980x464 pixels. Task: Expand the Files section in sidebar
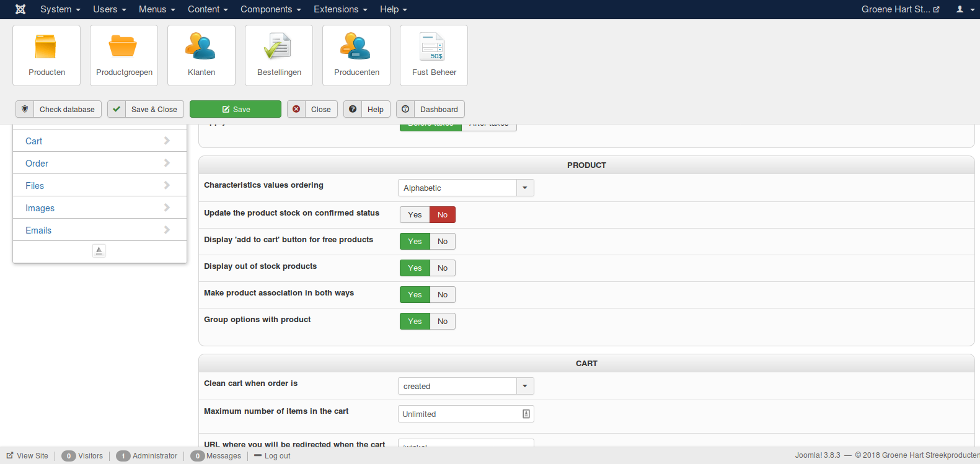point(100,185)
